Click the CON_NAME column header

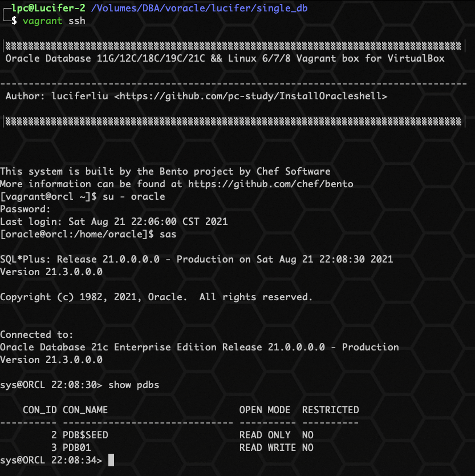[x=85, y=410]
